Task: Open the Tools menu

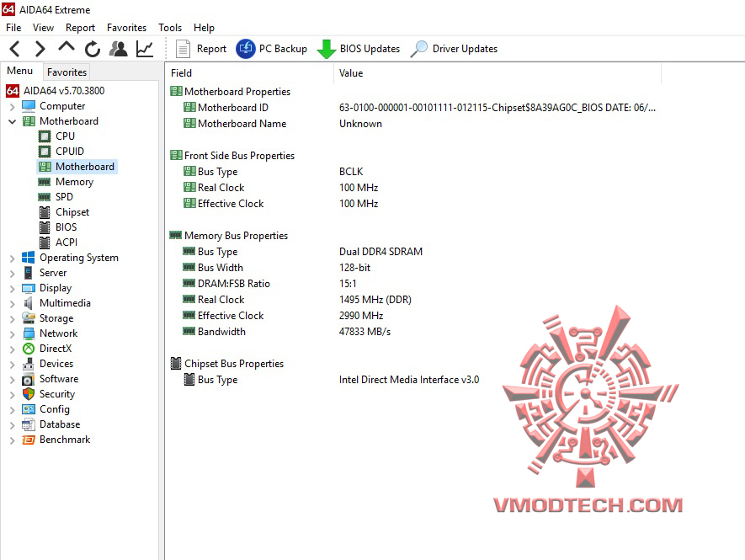Action: pos(170,28)
